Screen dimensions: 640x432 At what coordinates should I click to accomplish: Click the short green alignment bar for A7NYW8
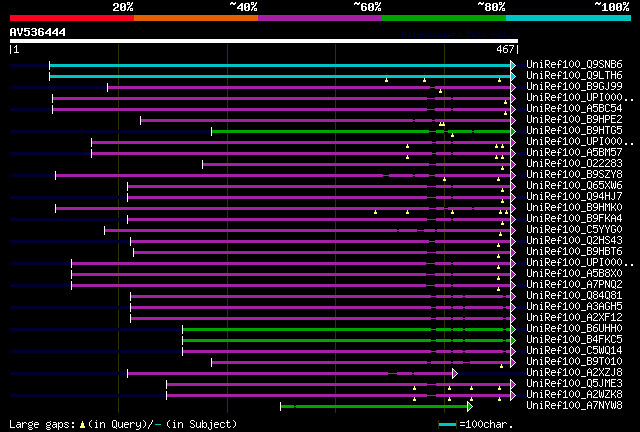pyautogui.click(x=374, y=407)
